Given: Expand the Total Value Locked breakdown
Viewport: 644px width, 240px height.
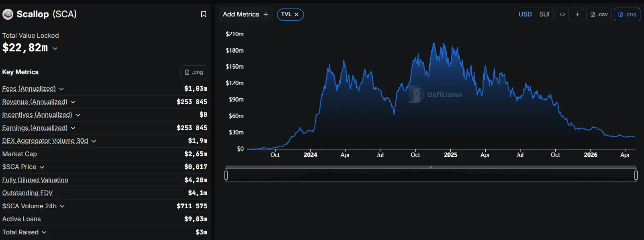Looking at the screenshot, I should 55,49.
